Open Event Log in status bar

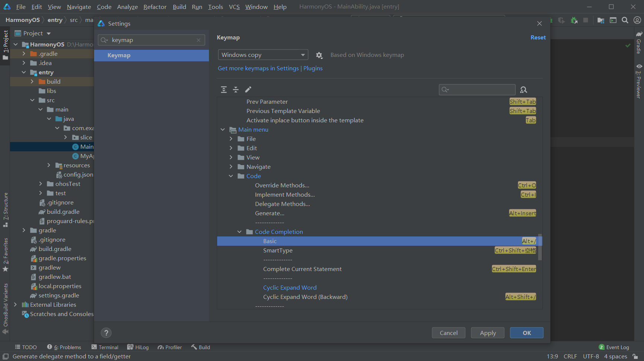(614, 347)
